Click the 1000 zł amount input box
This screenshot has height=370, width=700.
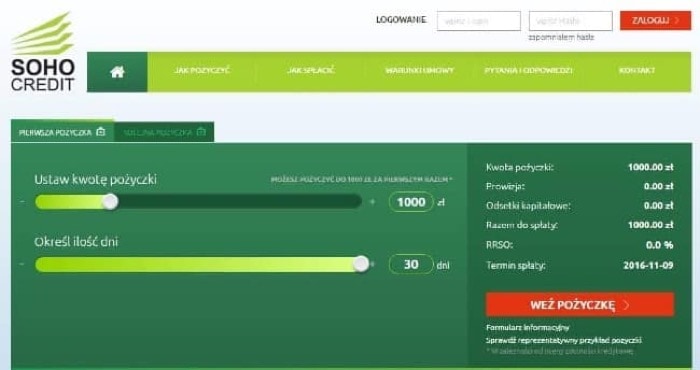(411, 202)
